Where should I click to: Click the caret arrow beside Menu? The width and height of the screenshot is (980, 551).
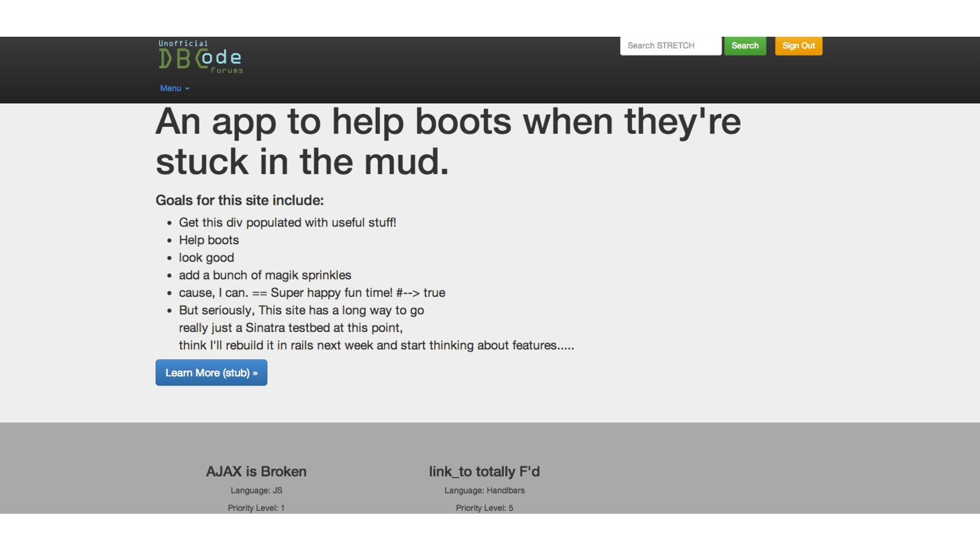click(x=187, y=89)
